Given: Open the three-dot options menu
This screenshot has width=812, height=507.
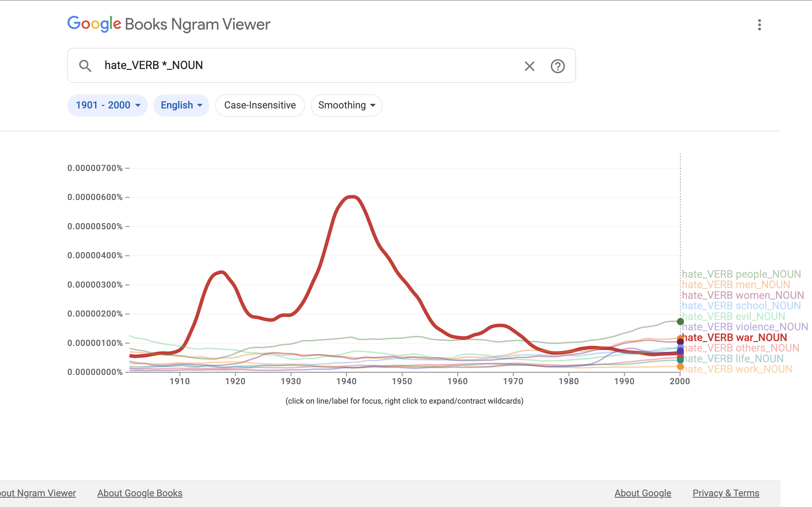Looking at the screenshot, I should pos(760,25).
